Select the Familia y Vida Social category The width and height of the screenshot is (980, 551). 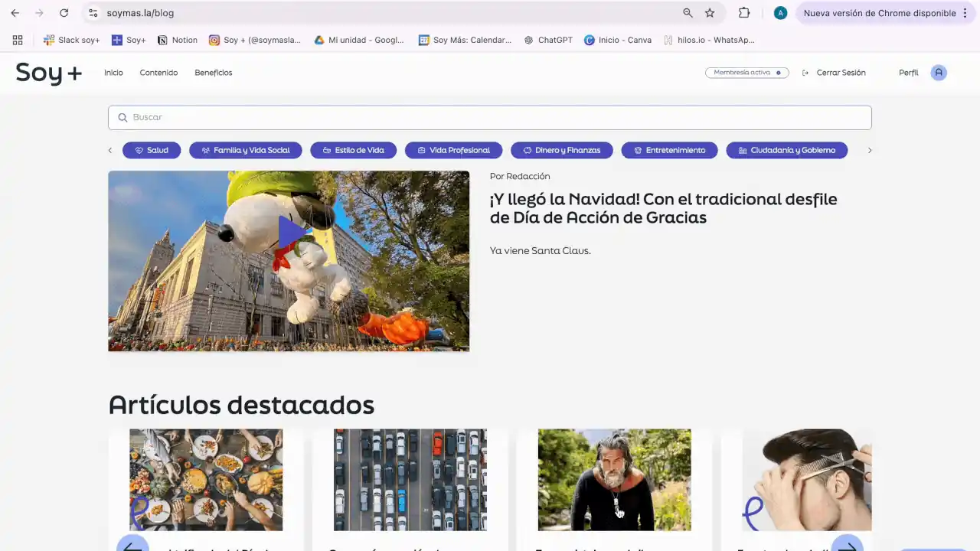pos(246,150)
